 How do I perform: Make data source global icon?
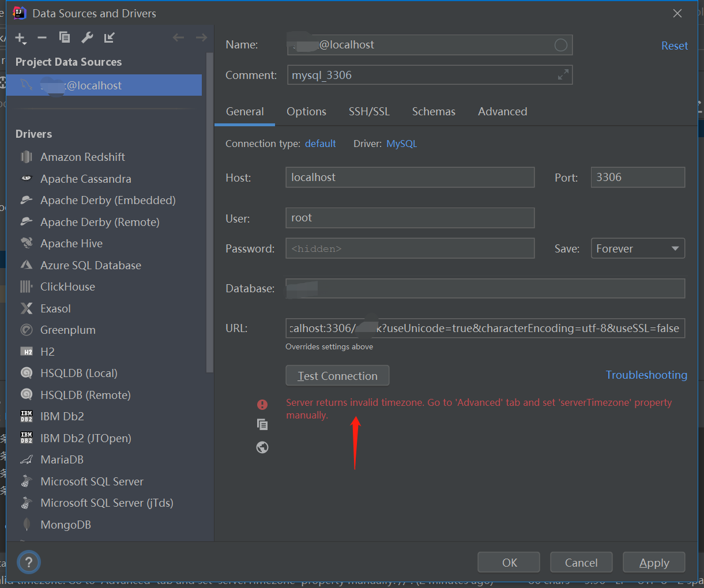coord(110,37)
